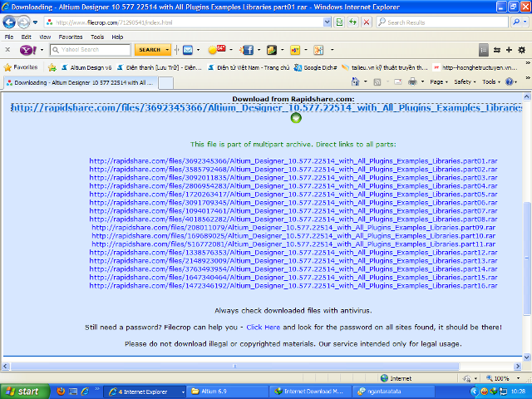532x399 pixels.
Task: Expand the address bar URL history dropdown
Action: click(x=327, y=22)
